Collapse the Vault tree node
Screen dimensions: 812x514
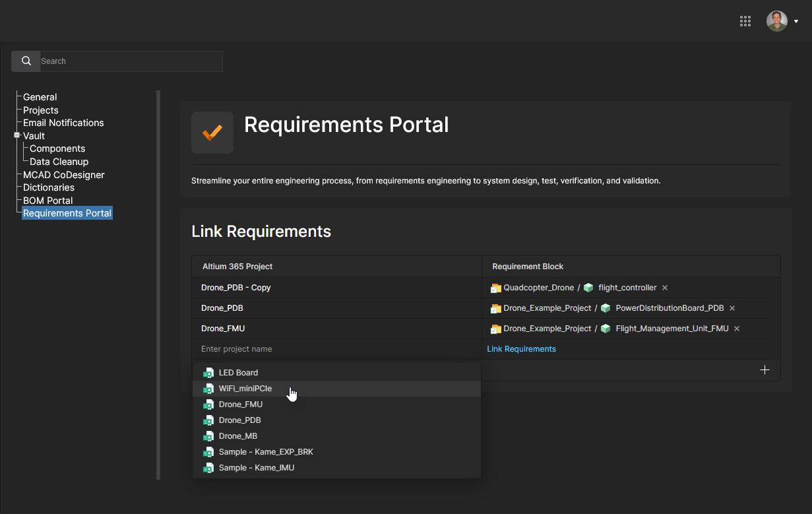pos(17,135)
